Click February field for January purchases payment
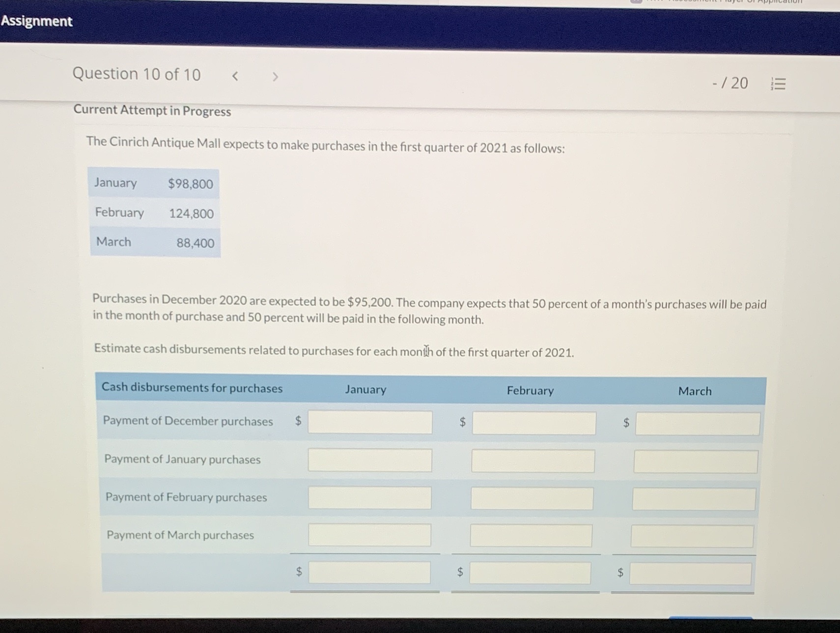 coord(533,461)
